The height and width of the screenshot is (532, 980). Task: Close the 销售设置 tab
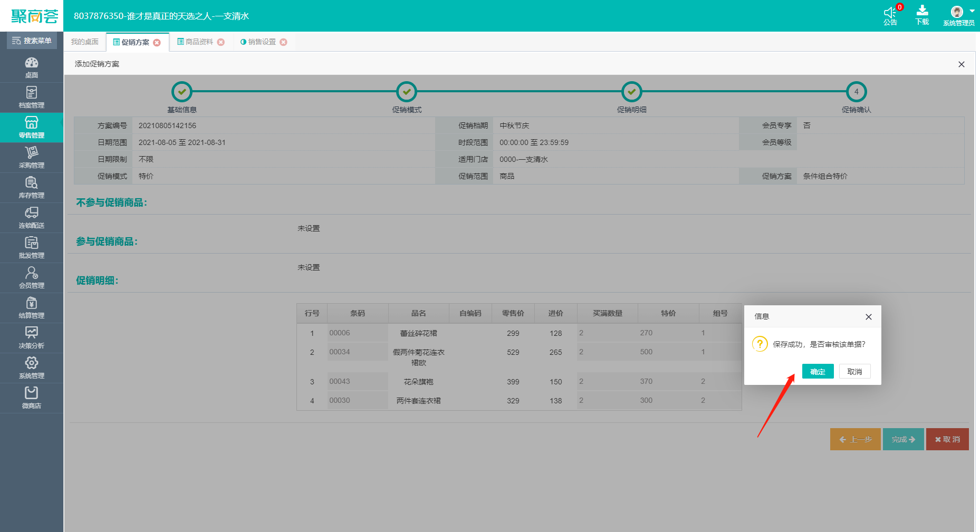tap(283, 42)
